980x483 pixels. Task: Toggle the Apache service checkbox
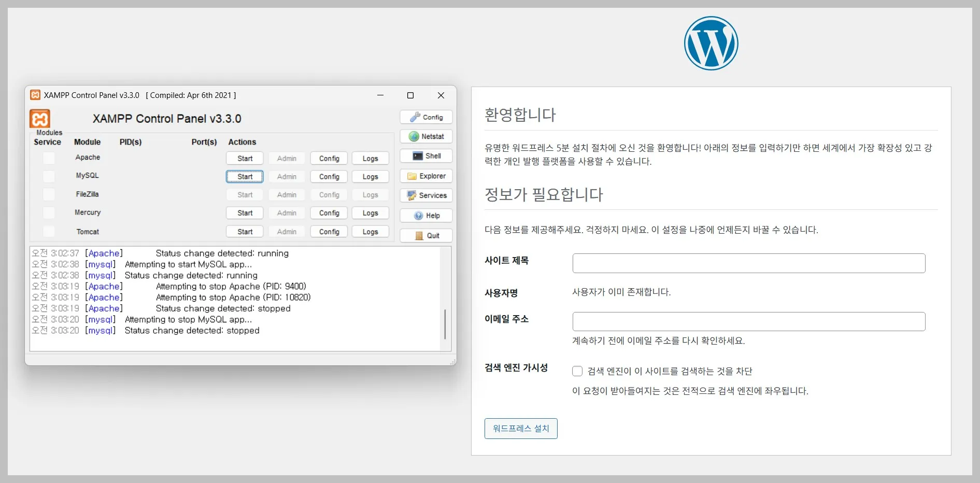pyautogui.click(x=49, y=158)
